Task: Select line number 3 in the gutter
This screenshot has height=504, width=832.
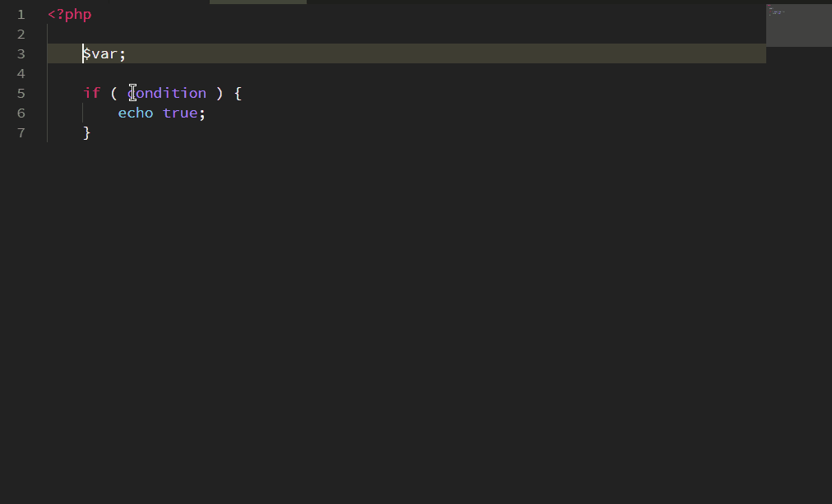Action: pyautogui.click(x=21, y=53)
